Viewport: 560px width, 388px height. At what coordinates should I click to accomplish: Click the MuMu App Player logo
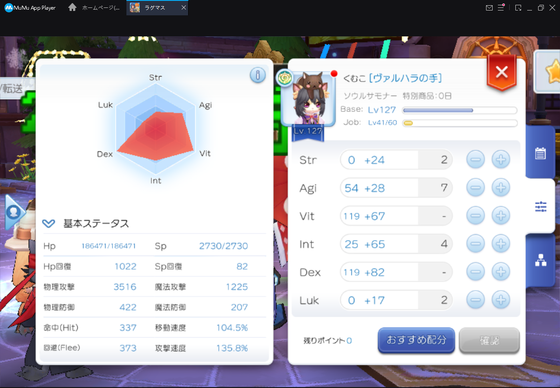click(x=30, y=8)
